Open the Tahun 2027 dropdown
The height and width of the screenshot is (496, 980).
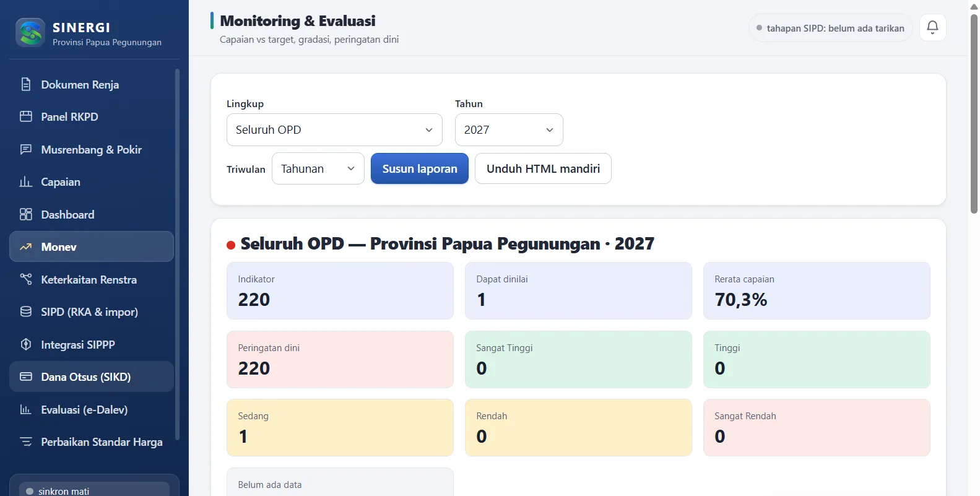(509, 129)
